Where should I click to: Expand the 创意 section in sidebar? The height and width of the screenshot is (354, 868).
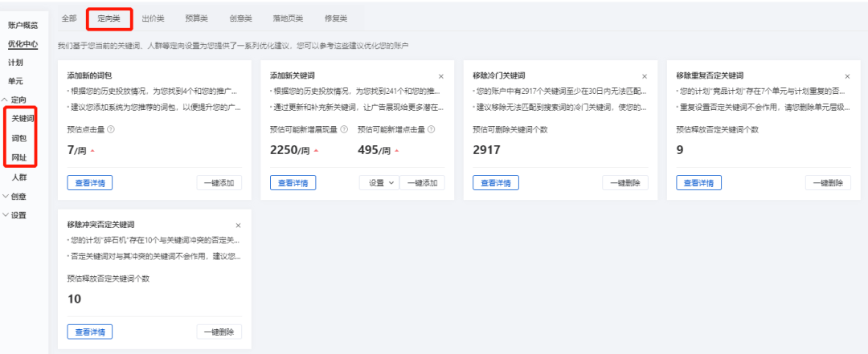pyautogui.click(x=15, y=197)
